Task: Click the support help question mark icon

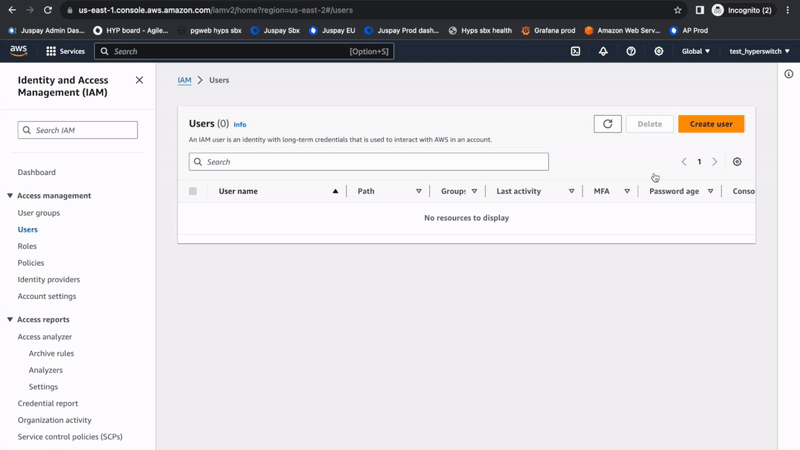Action: 631,51
